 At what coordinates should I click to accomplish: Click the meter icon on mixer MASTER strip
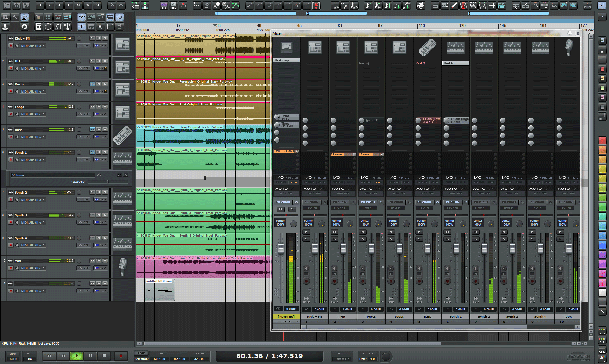point(286,47)
